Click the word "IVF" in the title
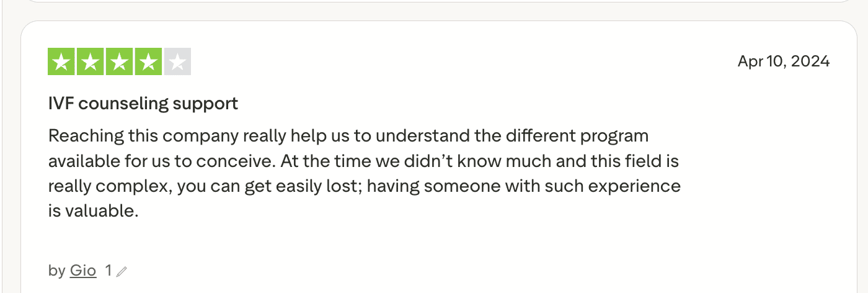Screen dimensions: 868x293 (61, 104)
